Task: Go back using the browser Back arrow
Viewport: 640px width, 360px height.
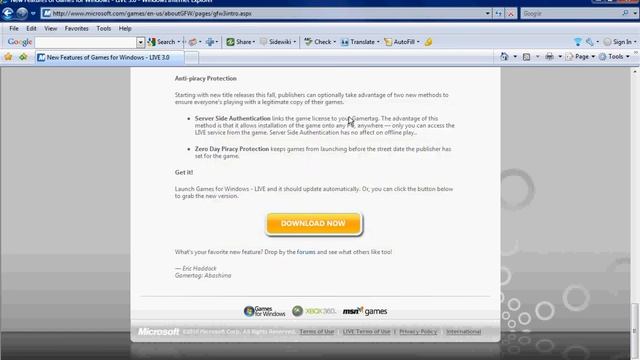Action: 7,13
